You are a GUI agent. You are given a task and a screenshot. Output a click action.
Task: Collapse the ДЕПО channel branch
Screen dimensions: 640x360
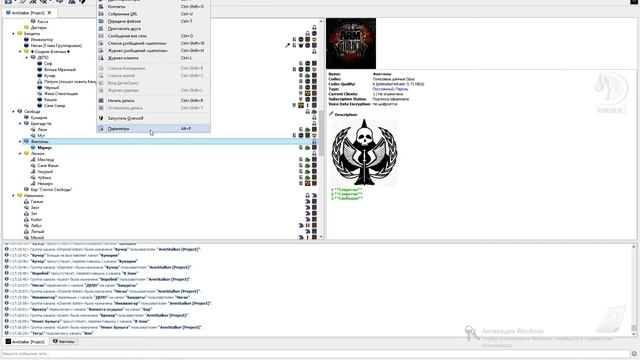[x=27, y=58]
